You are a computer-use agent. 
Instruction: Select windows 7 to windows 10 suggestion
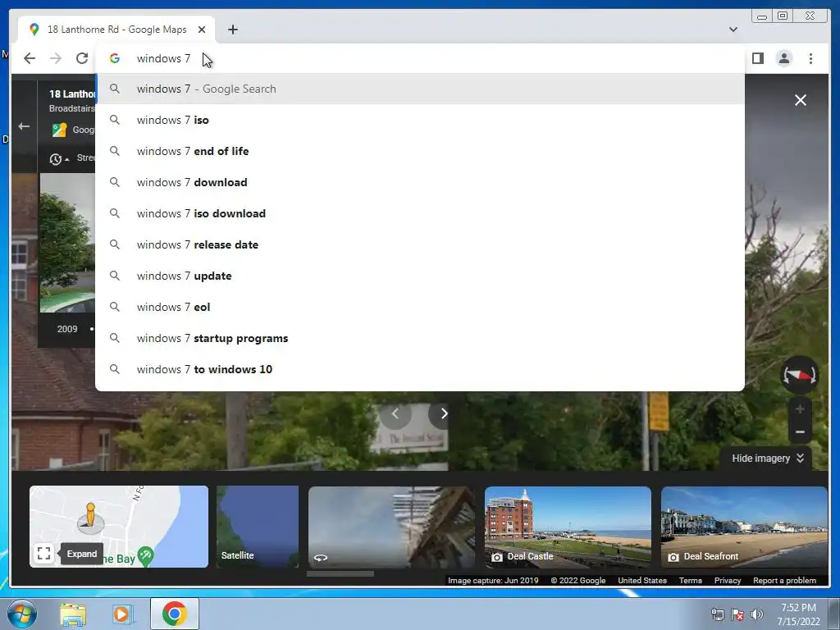click(x=420, y=369)
